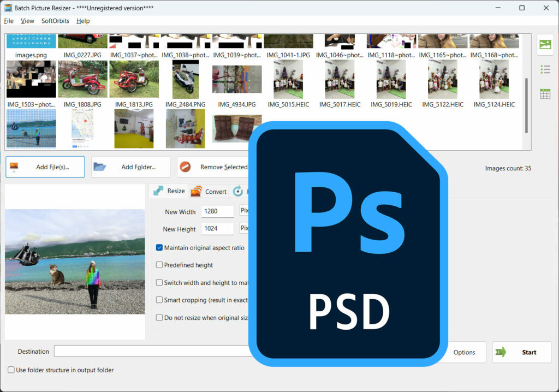The image size is (559, 392).
Task: Select the brown cushions thumbnail
Action: coord(237,128)
